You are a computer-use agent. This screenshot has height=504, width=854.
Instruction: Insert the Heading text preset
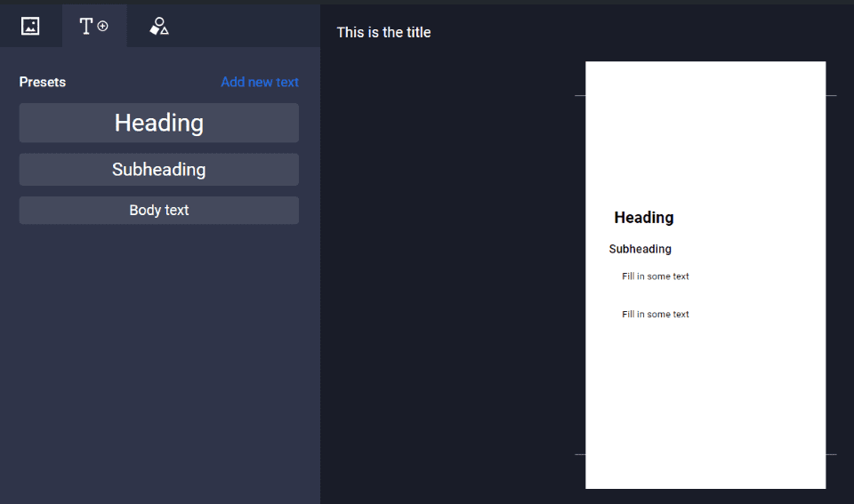pyautogui.click(x=158, y=123)
